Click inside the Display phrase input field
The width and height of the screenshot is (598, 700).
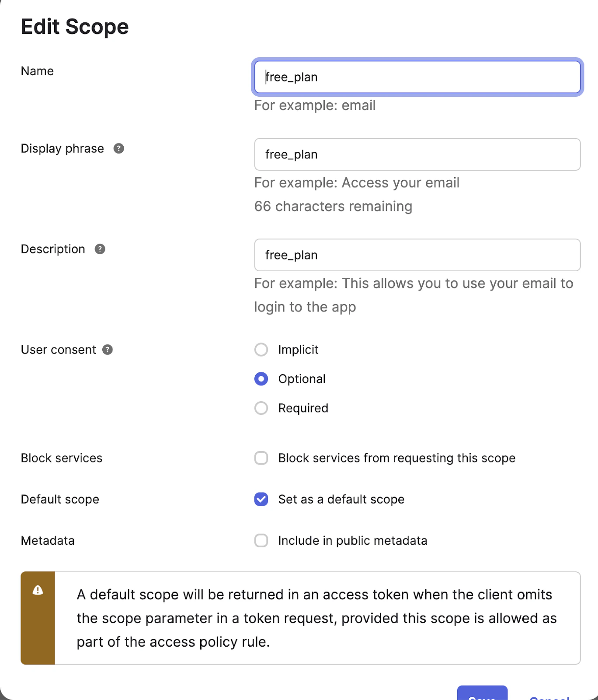coord(417,154)
